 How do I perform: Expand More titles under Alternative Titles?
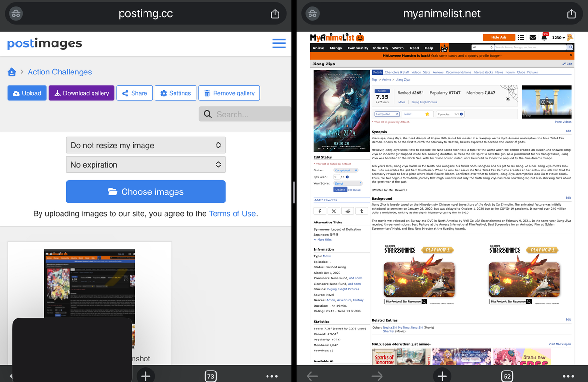[323, 240]
